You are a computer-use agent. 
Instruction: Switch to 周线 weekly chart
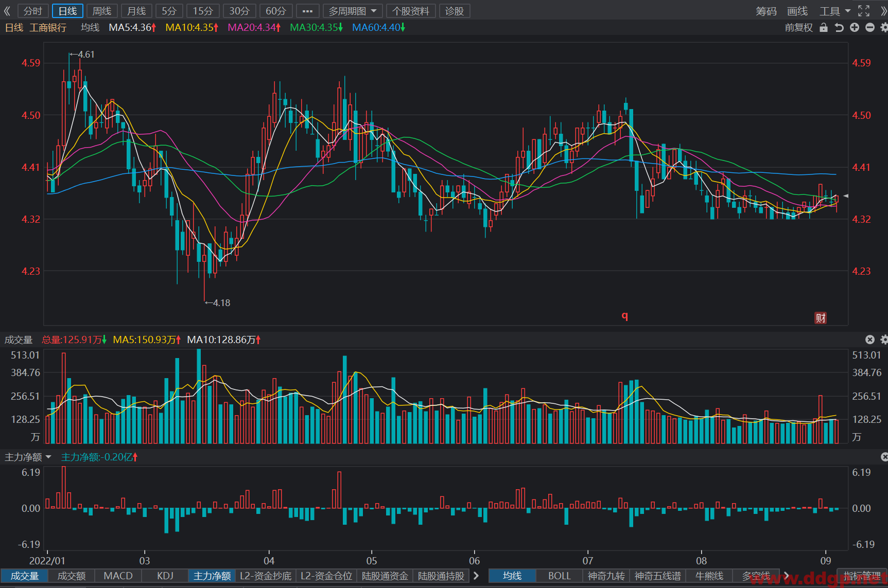pos(102,11)
